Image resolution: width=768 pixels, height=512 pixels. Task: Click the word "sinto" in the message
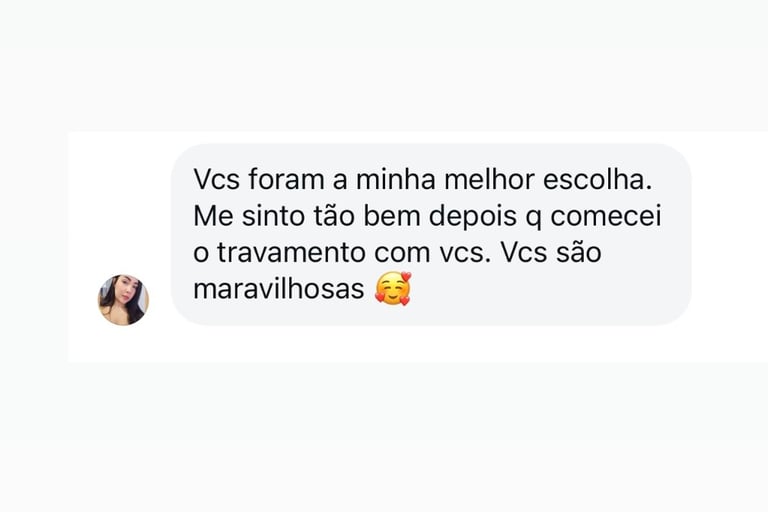point(273,216)
